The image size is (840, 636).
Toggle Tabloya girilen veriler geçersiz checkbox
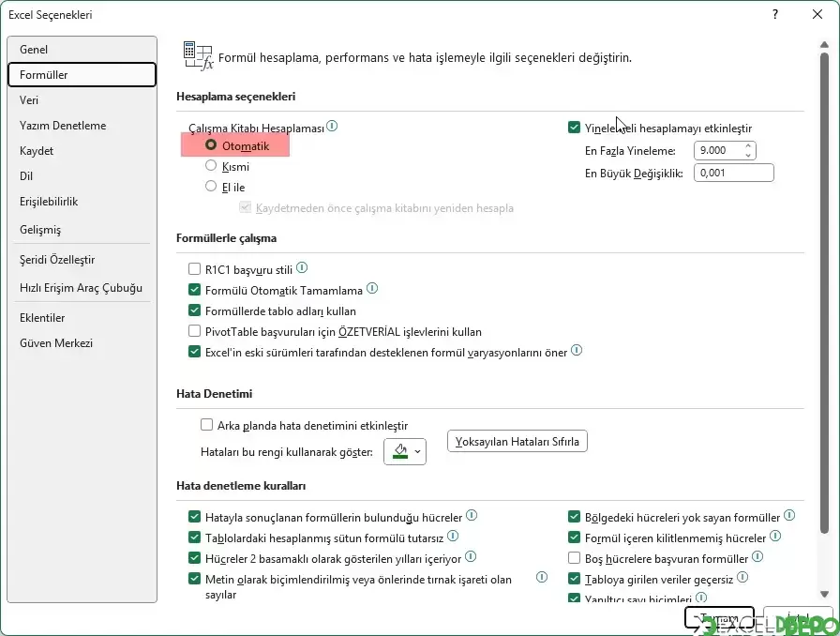click(575, 579)
